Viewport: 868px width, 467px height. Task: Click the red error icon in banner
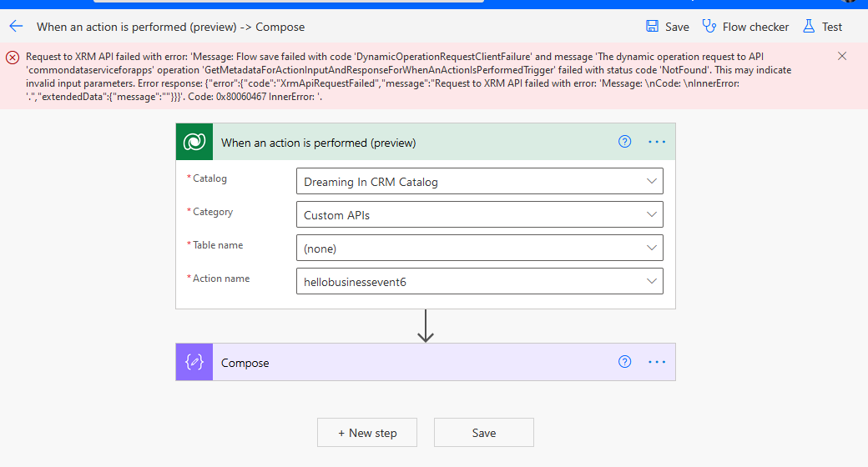(x=13, y=57)
